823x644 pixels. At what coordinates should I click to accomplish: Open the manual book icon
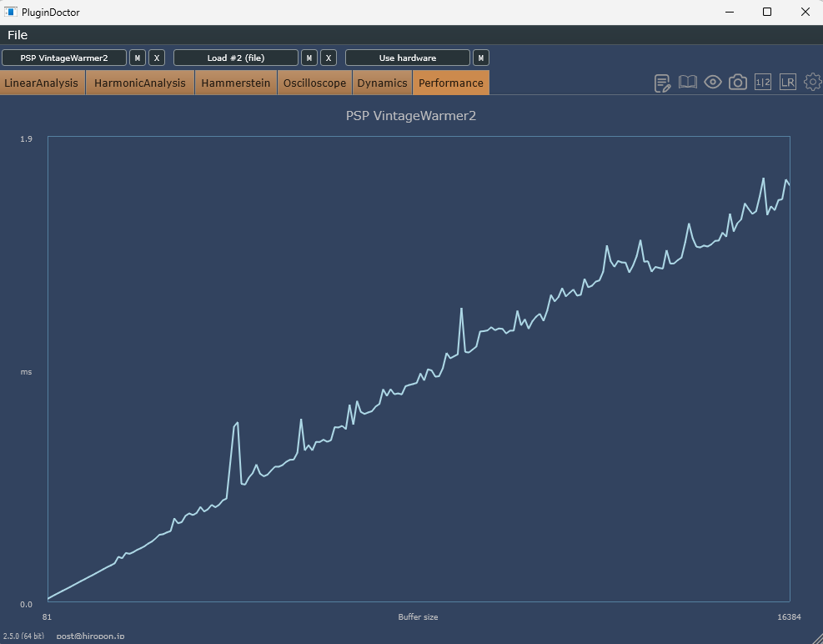pyautogui.click(x=687, y=82)
